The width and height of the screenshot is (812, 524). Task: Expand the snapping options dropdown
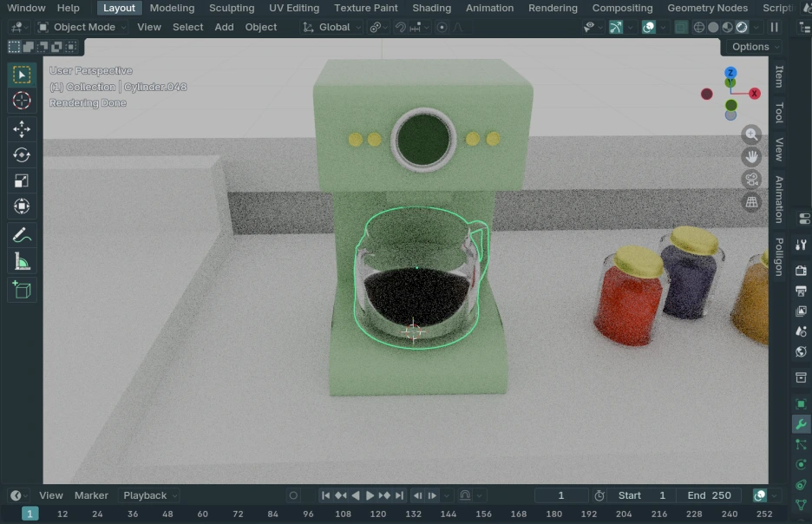click(x=419, y=28)
